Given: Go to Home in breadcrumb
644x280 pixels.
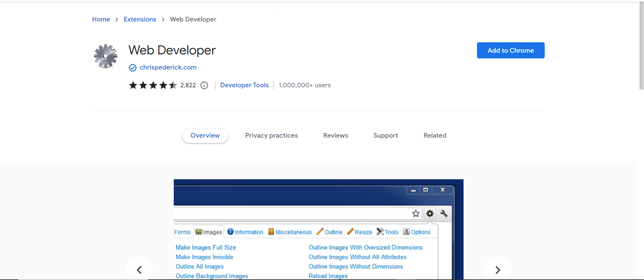Looking at the screenshot, I should [101, 19].
